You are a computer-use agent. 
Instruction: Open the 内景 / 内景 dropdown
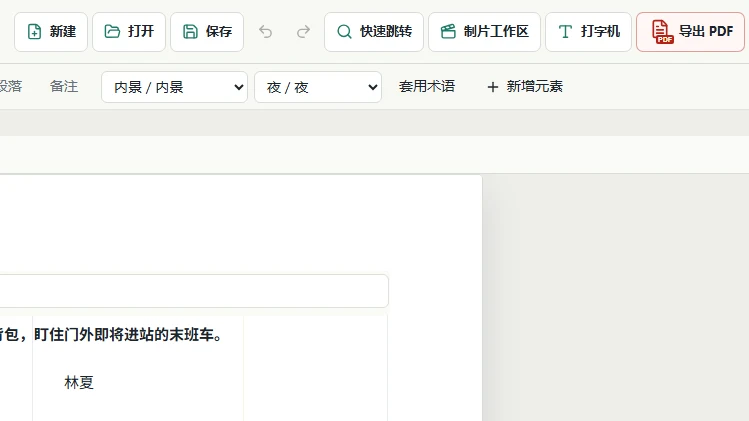pyautogui.click(x=174, y=87)
